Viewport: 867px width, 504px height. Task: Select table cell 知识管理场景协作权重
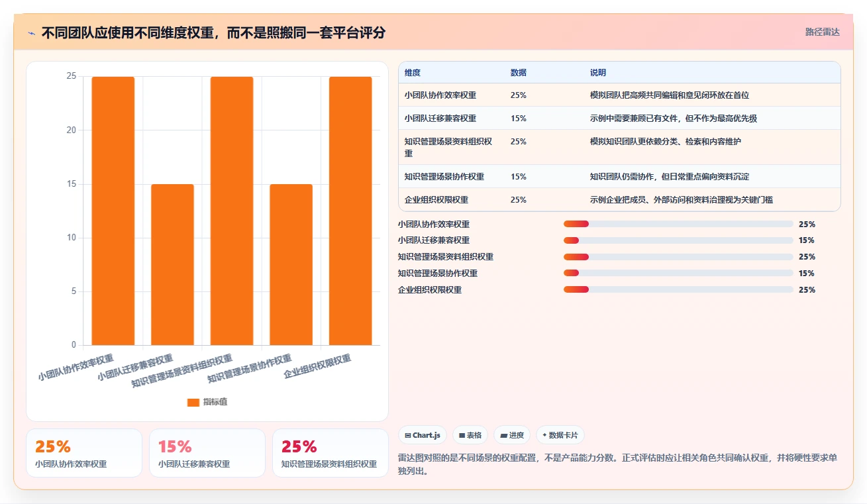point(444,177)
